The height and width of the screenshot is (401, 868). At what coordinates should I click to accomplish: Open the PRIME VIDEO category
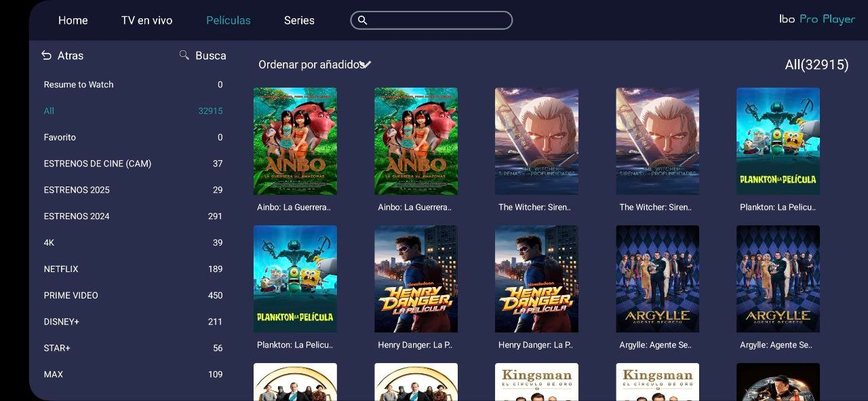click(x=71, y=295)
